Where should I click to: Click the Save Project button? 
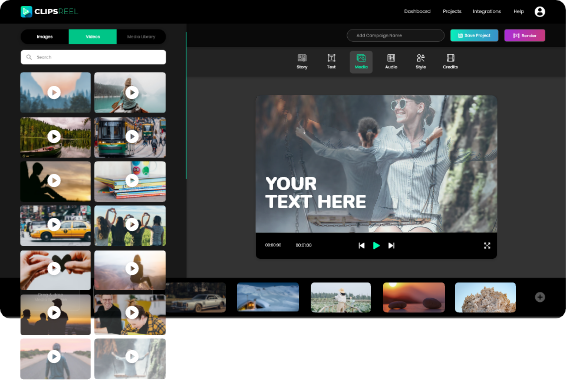tap(474, 35)
